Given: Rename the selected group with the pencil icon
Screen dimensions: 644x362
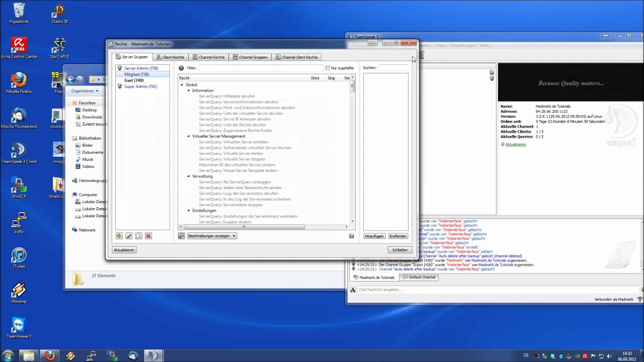Looking at the screenshot, I should (x=129, y=236).
